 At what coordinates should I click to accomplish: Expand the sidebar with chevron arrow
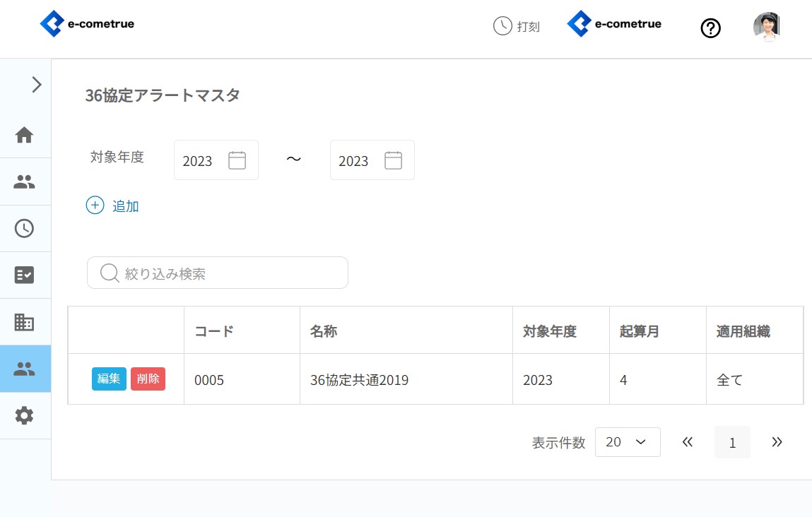pyautogui.click(x=37, y=85)
